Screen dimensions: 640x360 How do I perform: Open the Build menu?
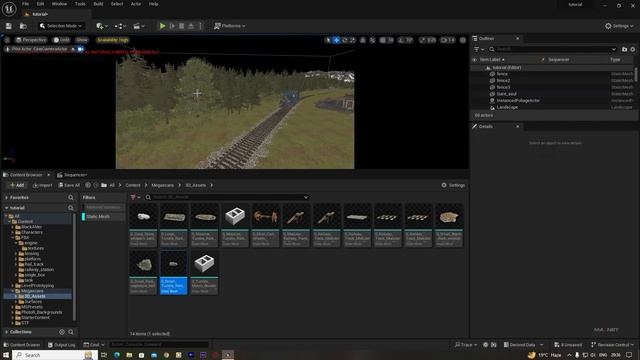(98, 4)
